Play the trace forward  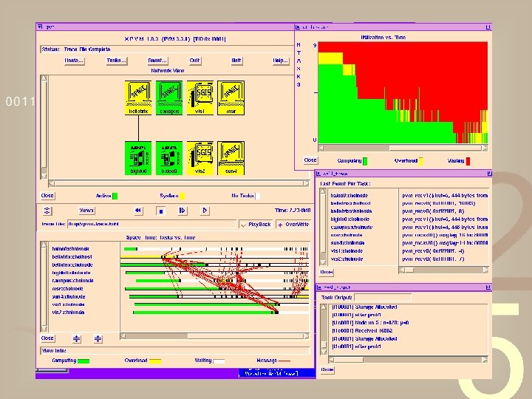click(x=205, y=211)
